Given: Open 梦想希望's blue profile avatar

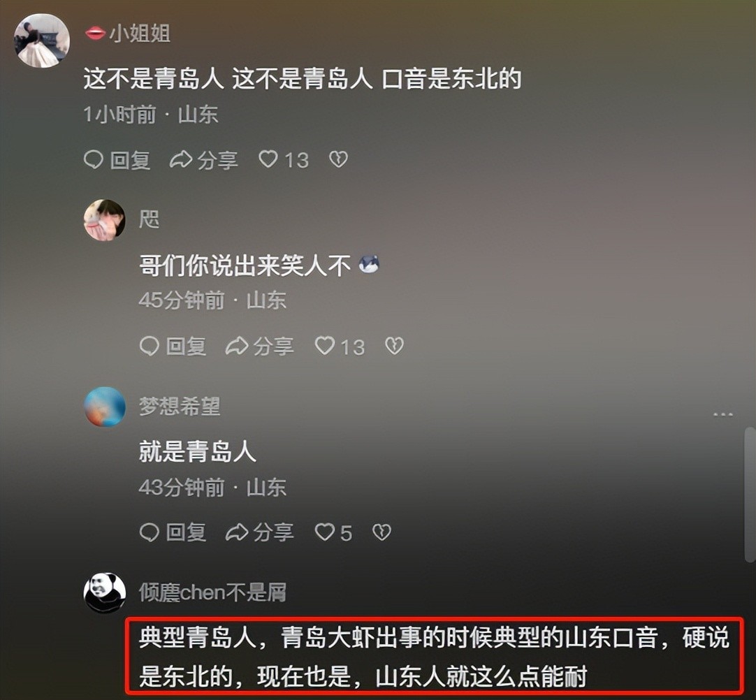Looking at the screenshot, I should point(105,407).
